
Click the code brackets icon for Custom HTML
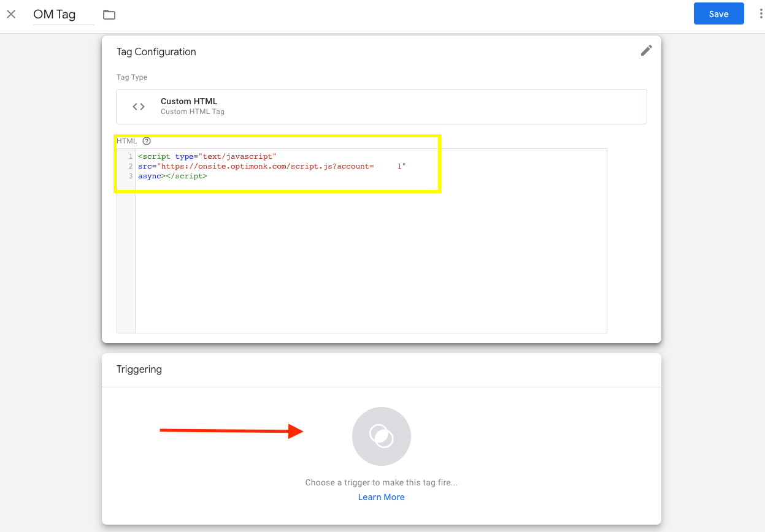(139, 107)
